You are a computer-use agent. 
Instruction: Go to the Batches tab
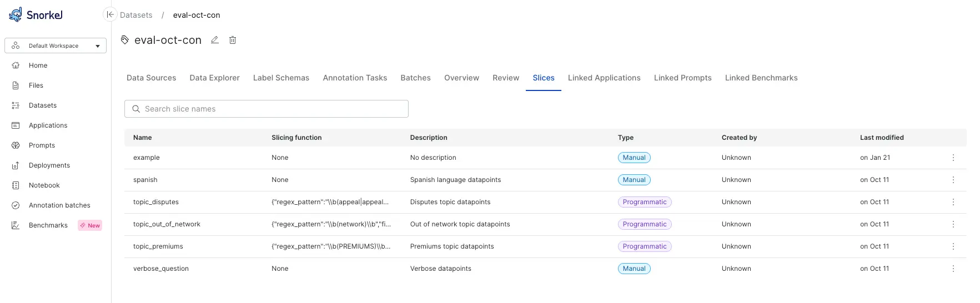tap(415, 78)
